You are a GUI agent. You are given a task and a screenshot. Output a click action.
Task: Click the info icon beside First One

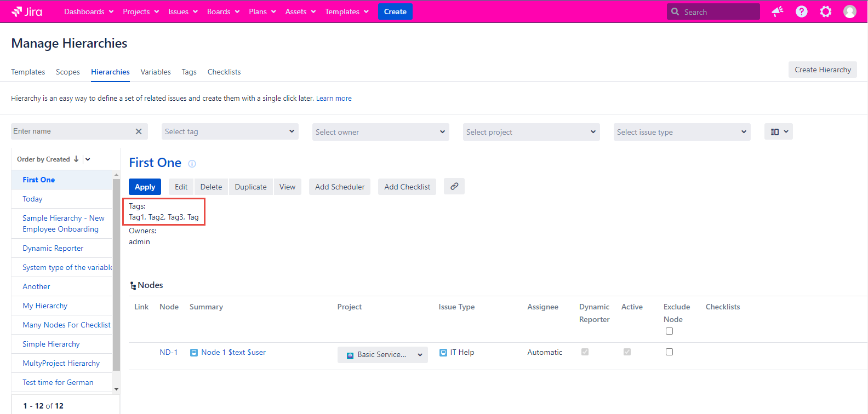(x=192, y=164)
